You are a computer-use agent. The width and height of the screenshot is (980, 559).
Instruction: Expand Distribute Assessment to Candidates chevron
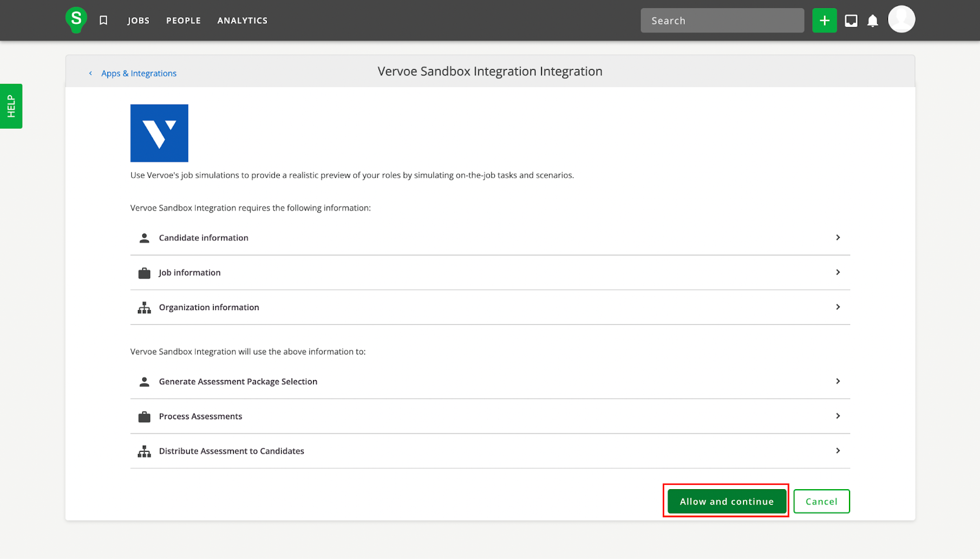point(838,451)
